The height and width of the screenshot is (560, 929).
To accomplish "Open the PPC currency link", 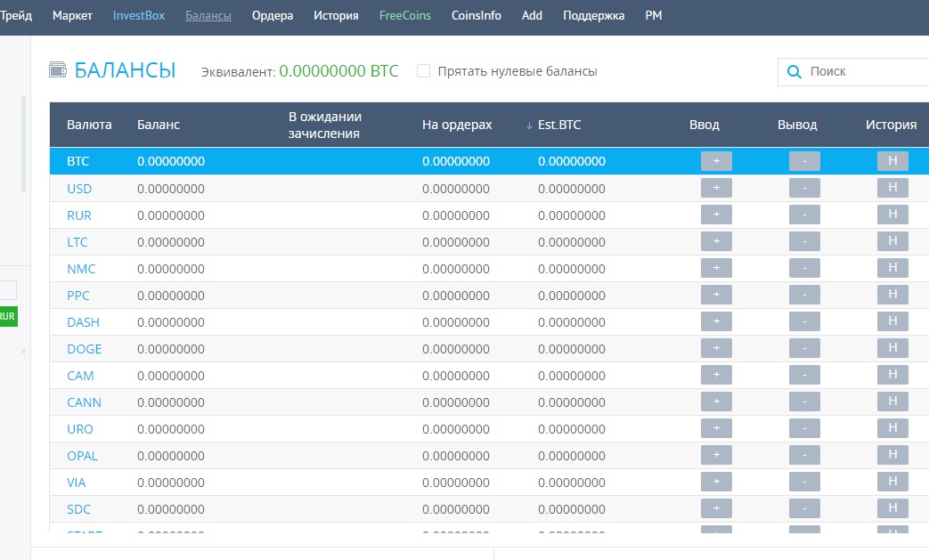I will [x=78, y=296].
